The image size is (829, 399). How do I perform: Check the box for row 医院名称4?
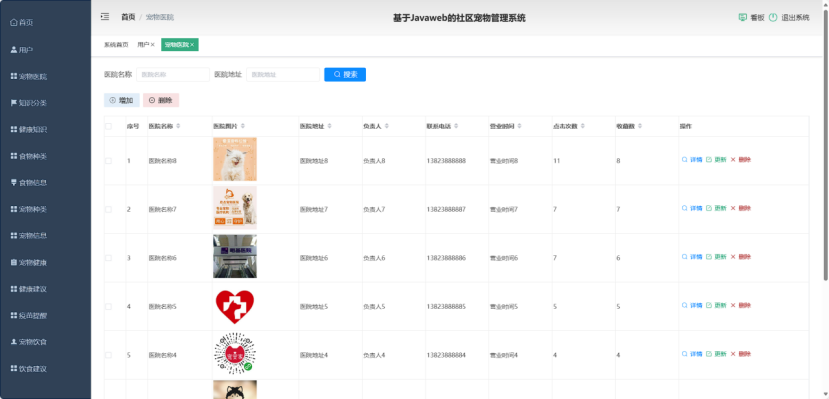tap(108, 355)
